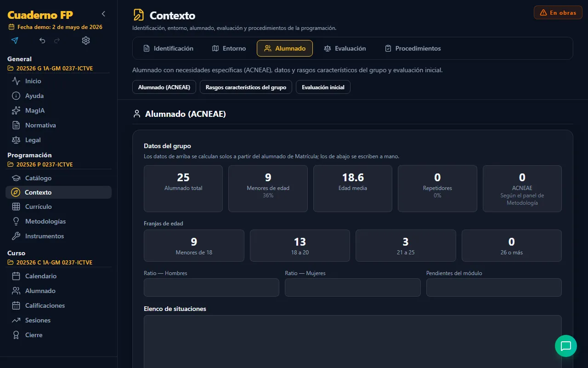The width and height of the screenshot is (588, 368).
Task: Click the Inicio activity icon
Action: pos(16,81)
